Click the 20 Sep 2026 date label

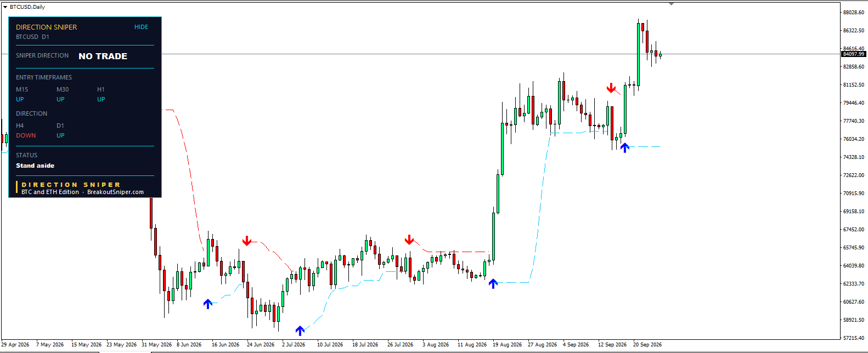tap(647, 345)
